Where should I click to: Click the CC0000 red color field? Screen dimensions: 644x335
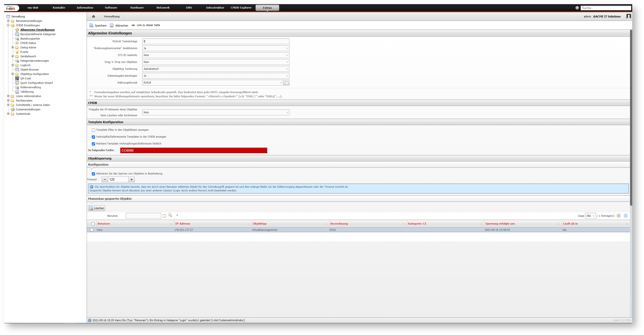click(x=193, y=151)
